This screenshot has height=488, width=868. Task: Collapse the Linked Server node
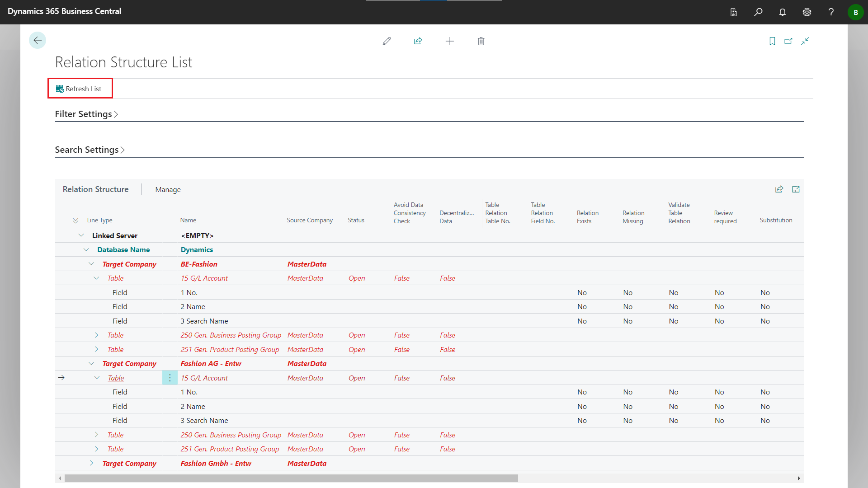click(x=81, y=235)
